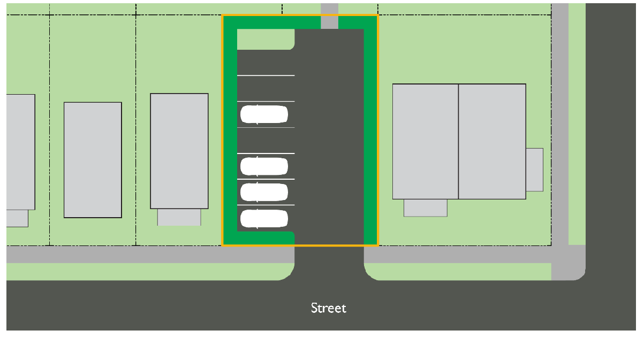This screenshot has width=644, height=338.
Task: Select the empty parking space between the parked cars
Action: [x=266, y=141]
